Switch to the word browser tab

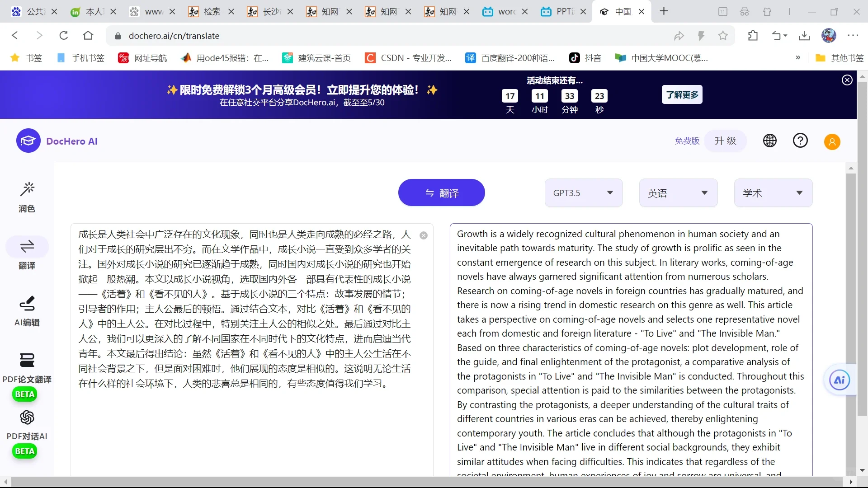[502, 11]
